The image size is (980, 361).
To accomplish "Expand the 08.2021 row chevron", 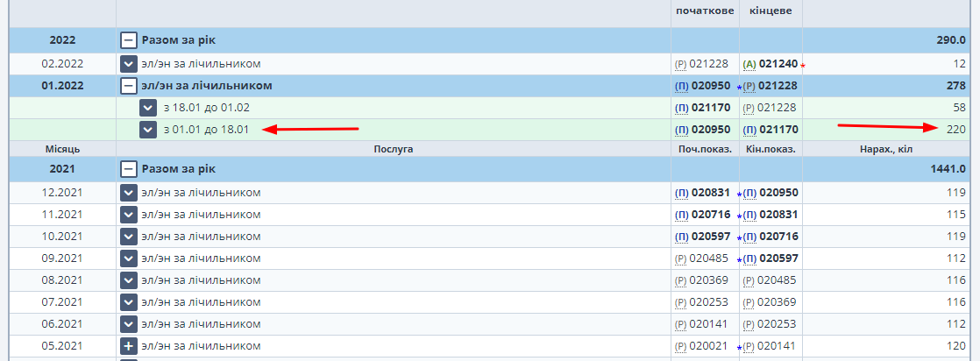I will click(129, 280).
